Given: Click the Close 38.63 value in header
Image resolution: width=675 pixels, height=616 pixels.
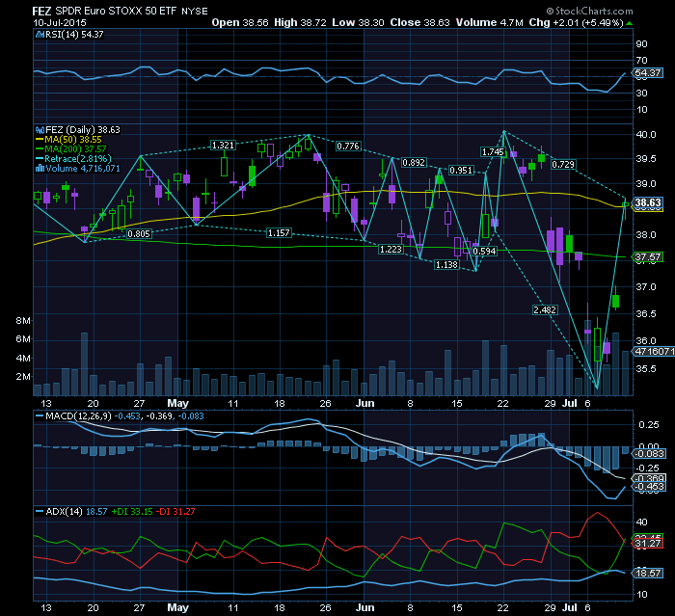Looking at the screenshot, I should [419, 23].
